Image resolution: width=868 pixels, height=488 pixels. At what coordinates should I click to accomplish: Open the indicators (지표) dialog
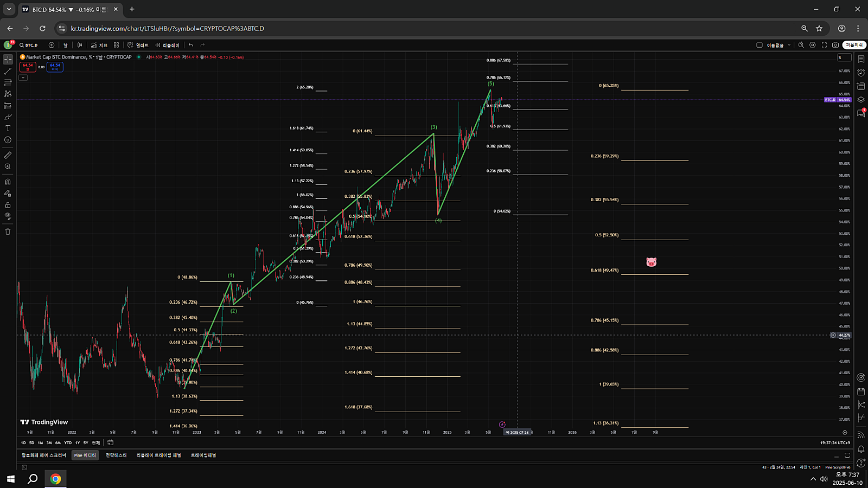pyautogui.click(x=99, y=45)
